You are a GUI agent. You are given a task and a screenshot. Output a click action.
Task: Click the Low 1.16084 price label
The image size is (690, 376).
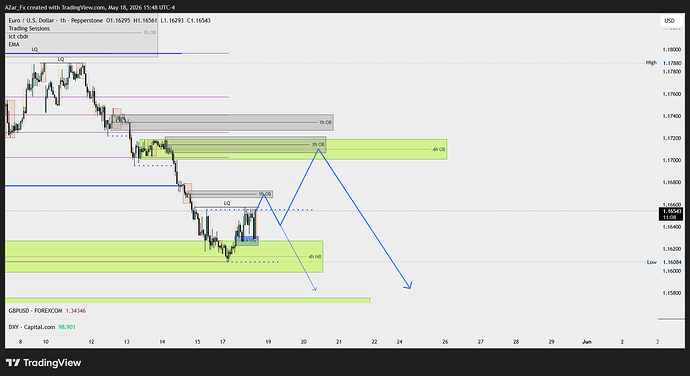coord(664,262)
